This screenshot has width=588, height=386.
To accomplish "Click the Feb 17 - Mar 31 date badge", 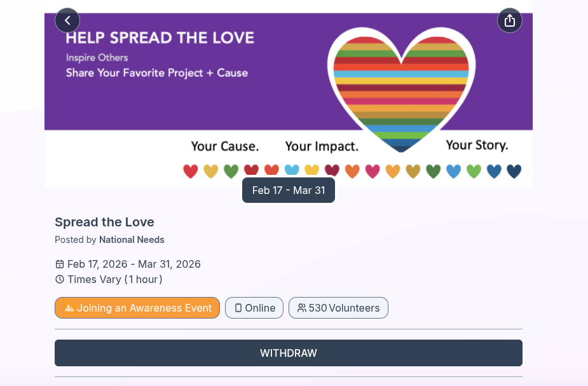I will 289,190.
